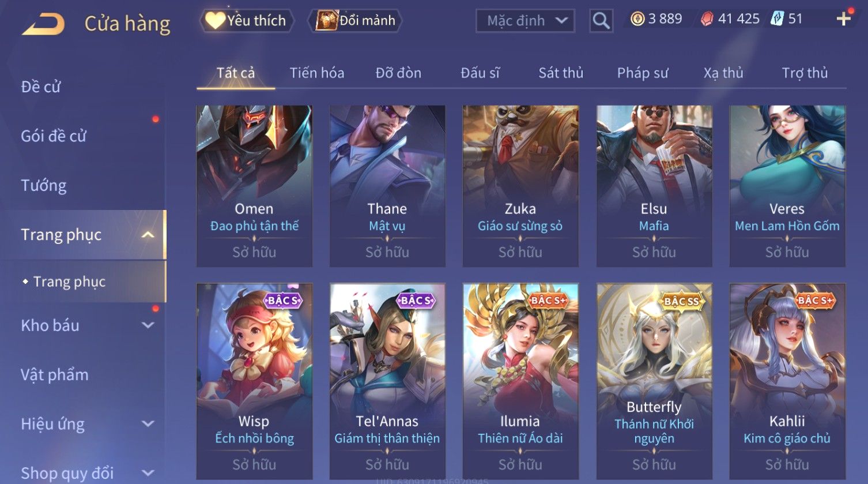Click the red gem currency icon
Image resolution: width=868 pixels, height=484 pixels.
pos(707,19)
